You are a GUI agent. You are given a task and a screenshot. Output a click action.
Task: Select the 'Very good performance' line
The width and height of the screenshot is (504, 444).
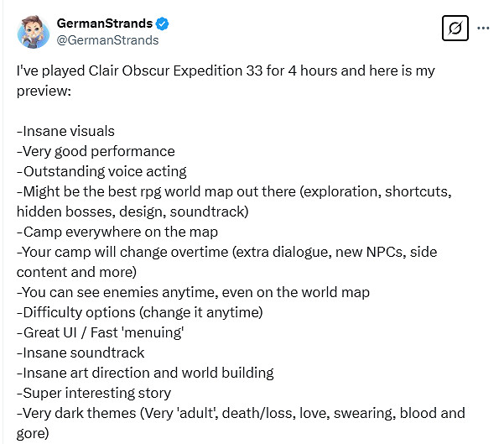(x=96, y=151)
